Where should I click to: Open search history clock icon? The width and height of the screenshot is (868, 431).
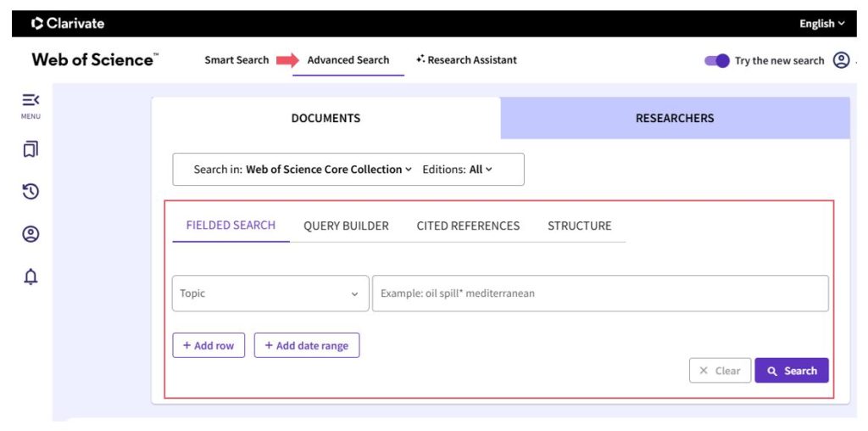tap(31, 192)
